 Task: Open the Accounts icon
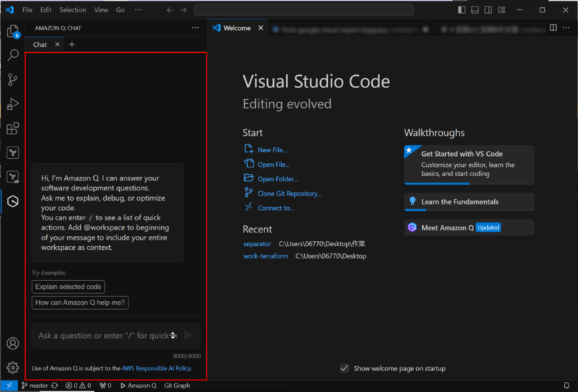coord(12,344)
